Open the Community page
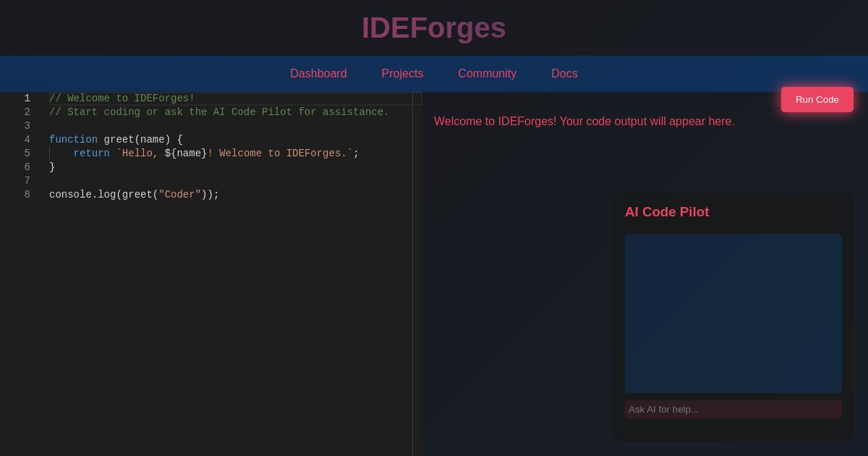 pos(487,74)
